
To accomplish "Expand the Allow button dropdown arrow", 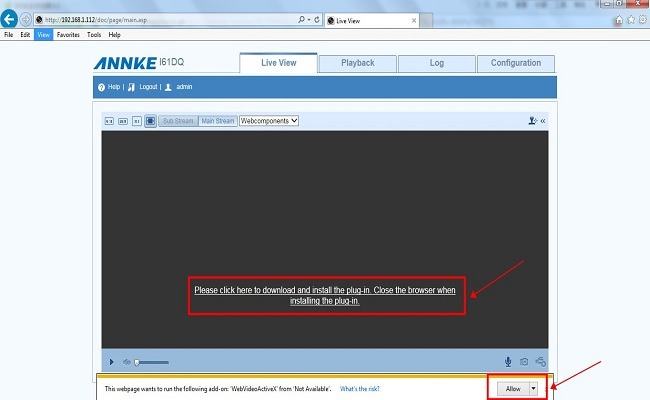I will (534, 388).
